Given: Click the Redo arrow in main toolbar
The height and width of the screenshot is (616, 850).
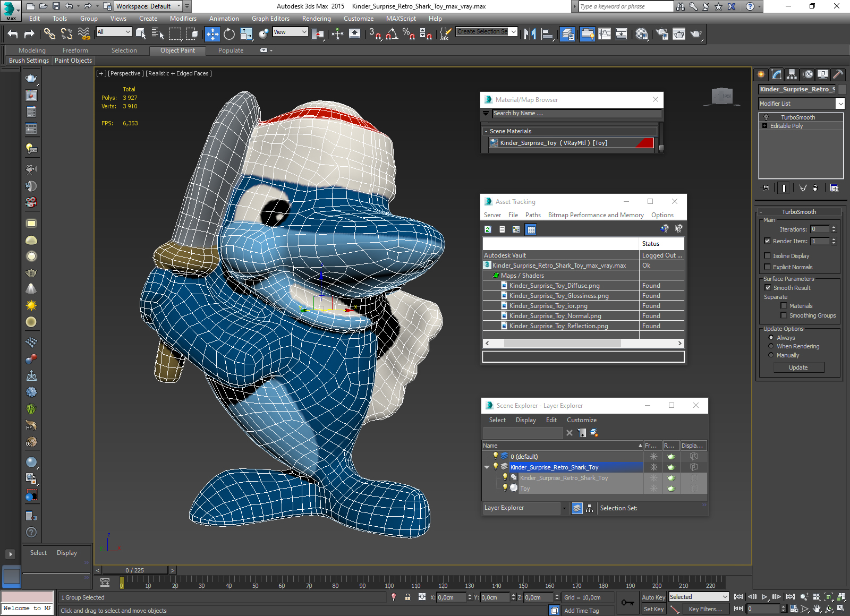Looking at the screenshot, I should (29, 34).
